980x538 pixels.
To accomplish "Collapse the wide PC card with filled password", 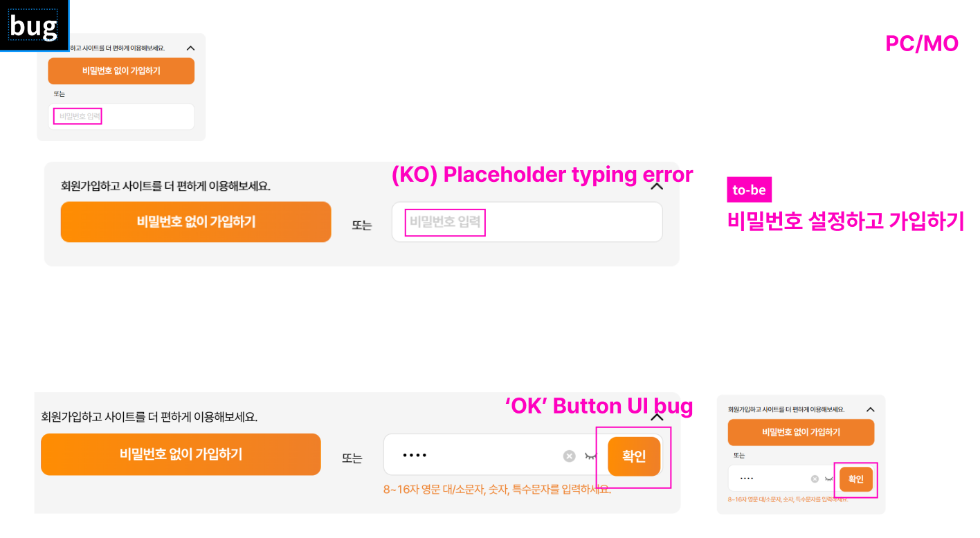I will (657, 417).
